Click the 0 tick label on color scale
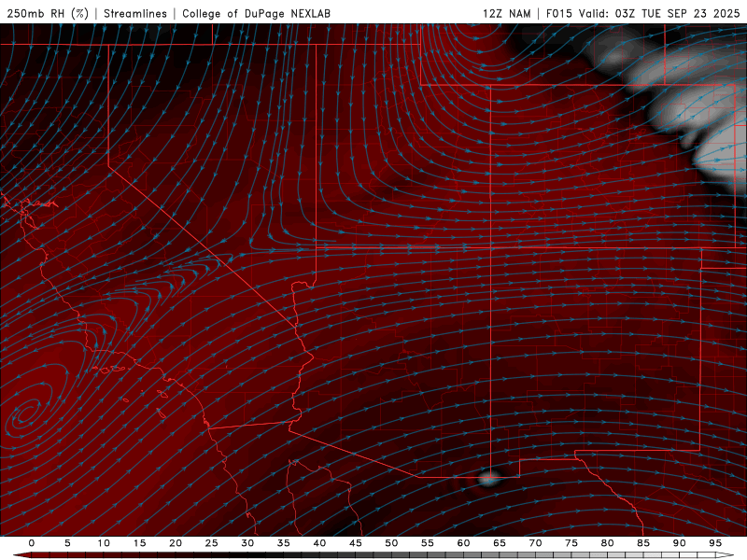 pyautogui.click(x=32, y=543)
